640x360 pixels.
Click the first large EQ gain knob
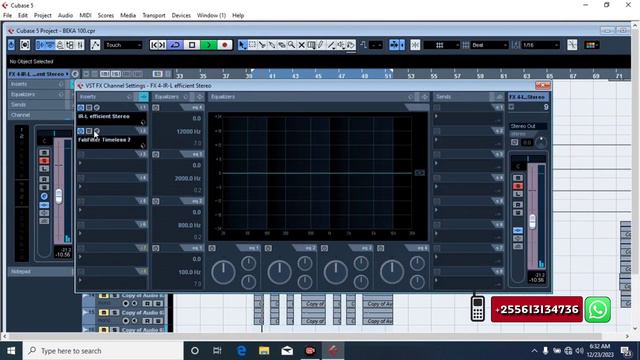[x=223, y=272]
